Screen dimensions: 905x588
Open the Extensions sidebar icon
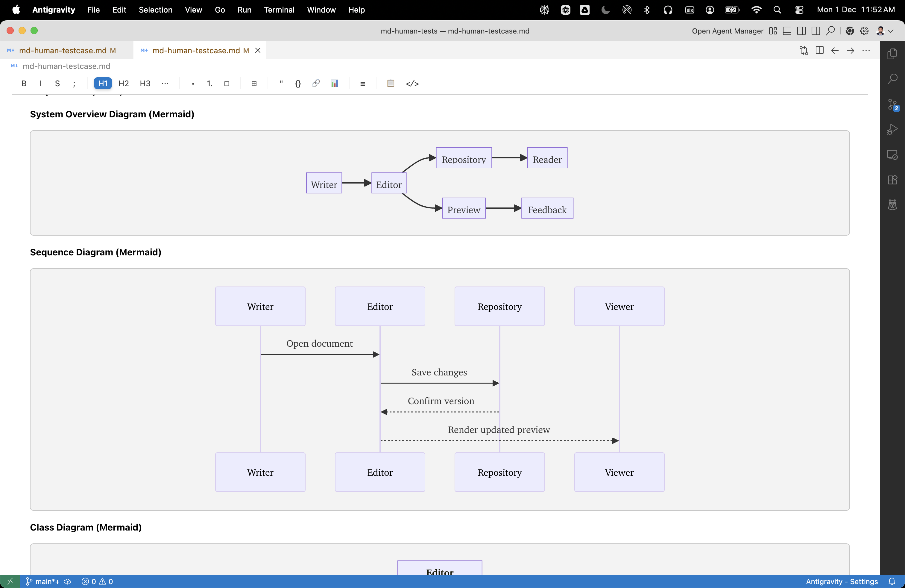tap(892, 180)
